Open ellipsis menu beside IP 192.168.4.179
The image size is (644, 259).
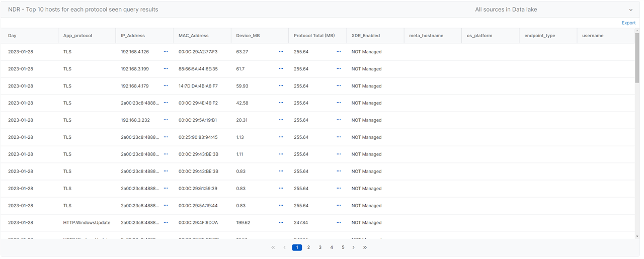166,86
